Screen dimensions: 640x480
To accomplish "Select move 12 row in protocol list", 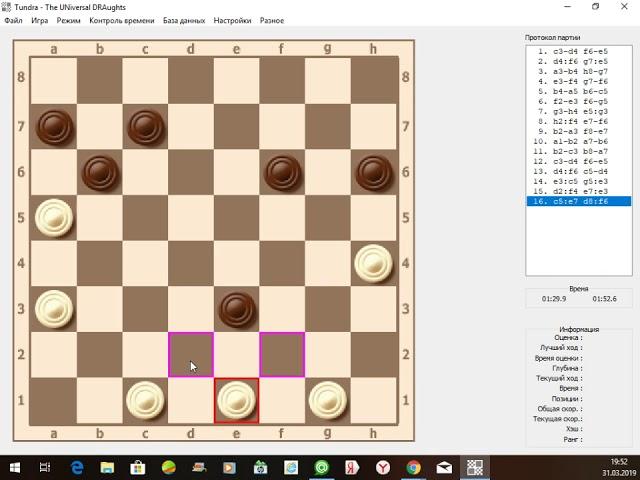I will click(x=579, y=161).
